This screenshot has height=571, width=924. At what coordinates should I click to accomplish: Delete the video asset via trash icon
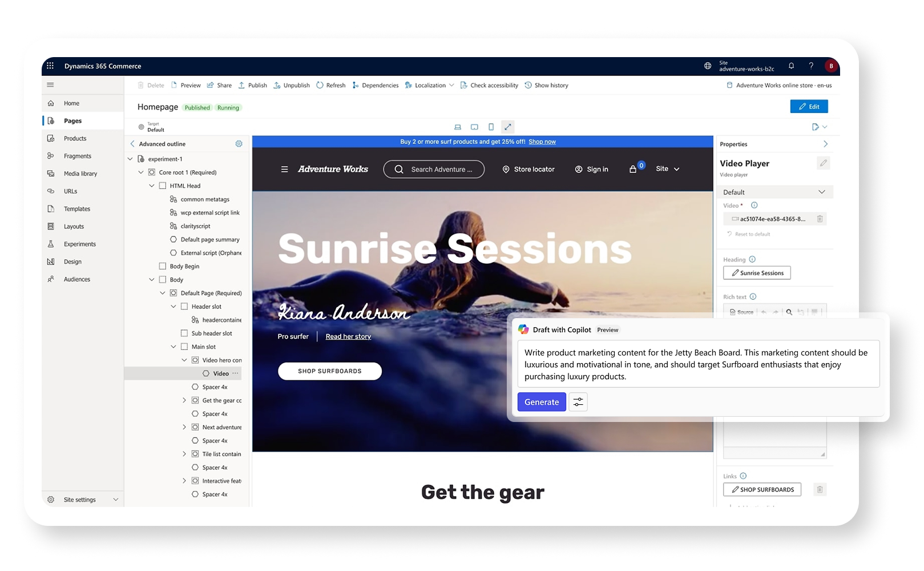coord(820,219)
